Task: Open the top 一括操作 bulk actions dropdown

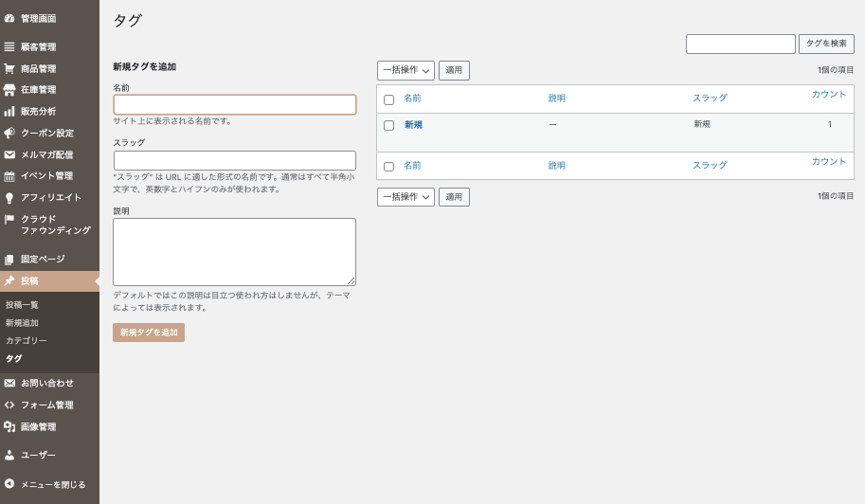Action: (405, 70)
